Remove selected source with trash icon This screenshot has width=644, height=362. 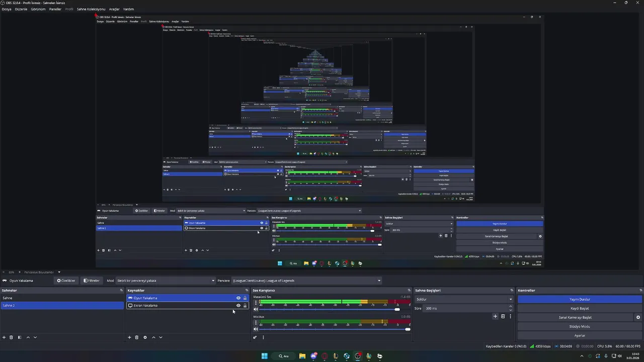tap(136, 337)
